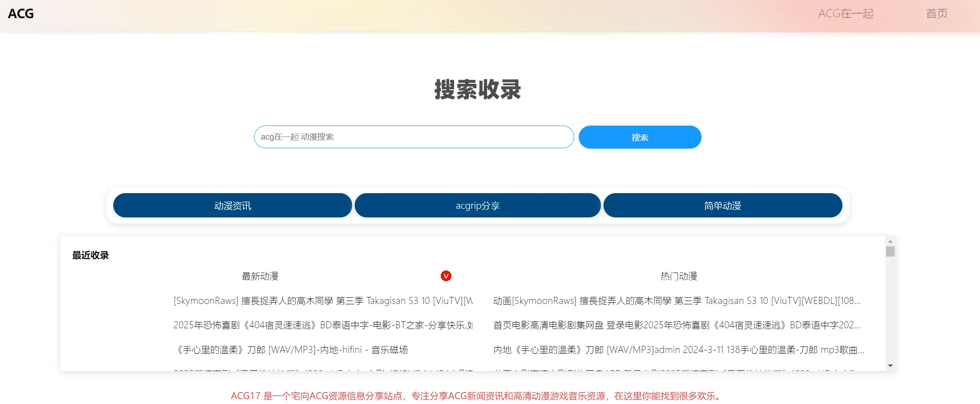The width and height of the screenshot is (980, 404).
Task: Focus the acg在一起 动漫搜索 search box
Action: 414,137
